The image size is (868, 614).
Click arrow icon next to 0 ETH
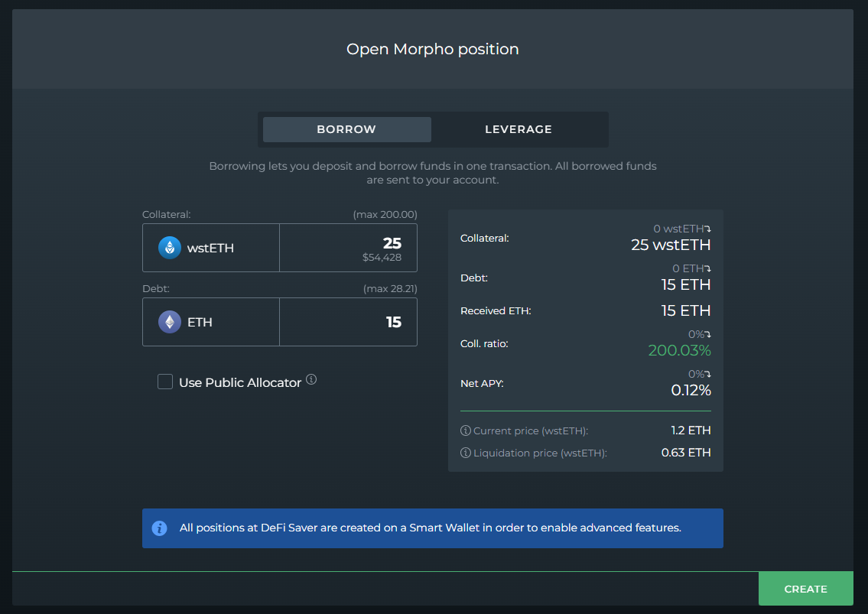click(x=707, y=268)
